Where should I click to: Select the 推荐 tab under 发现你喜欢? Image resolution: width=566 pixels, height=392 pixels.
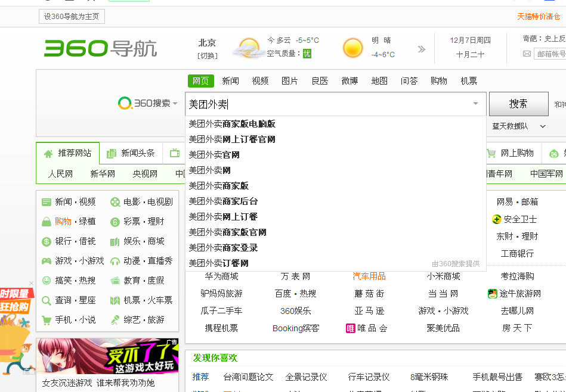pyautogui.click(x=201, y=377)
